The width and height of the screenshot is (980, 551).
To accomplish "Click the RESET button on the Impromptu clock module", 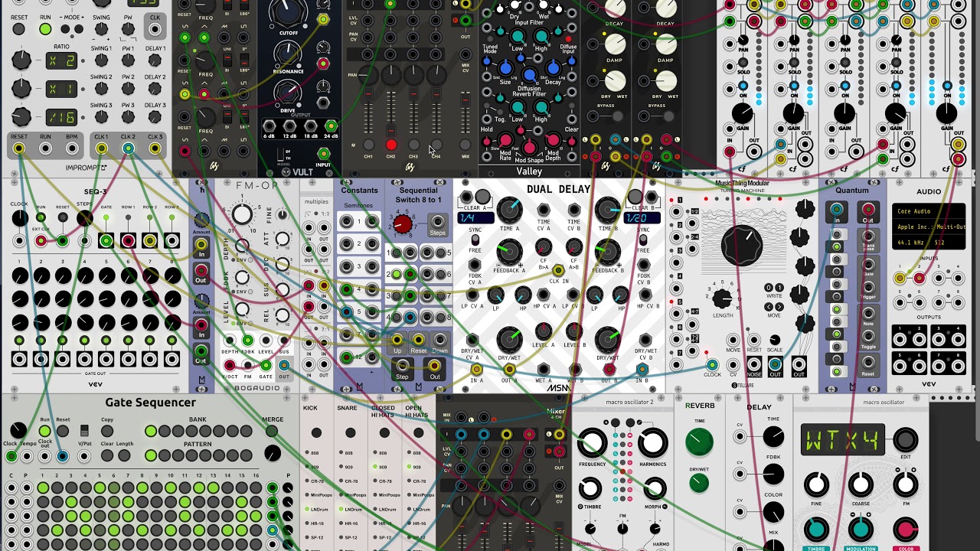I will click(x=18, y=30).
